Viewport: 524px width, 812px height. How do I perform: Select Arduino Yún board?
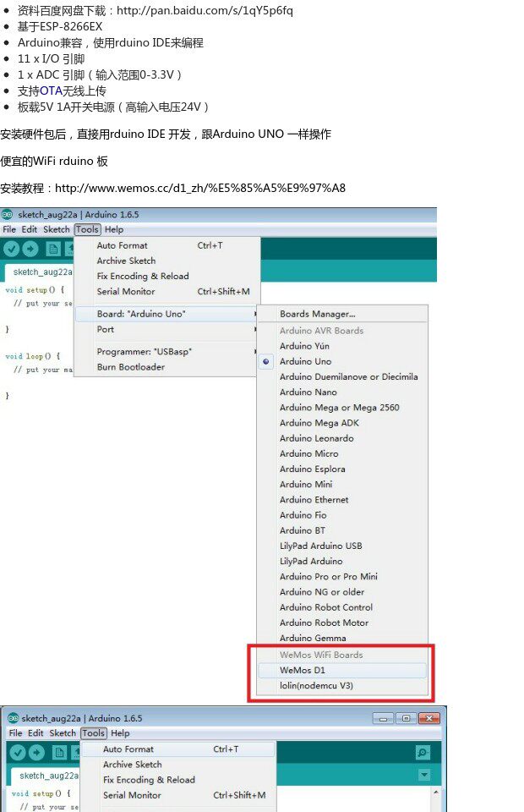coord(342,346)
